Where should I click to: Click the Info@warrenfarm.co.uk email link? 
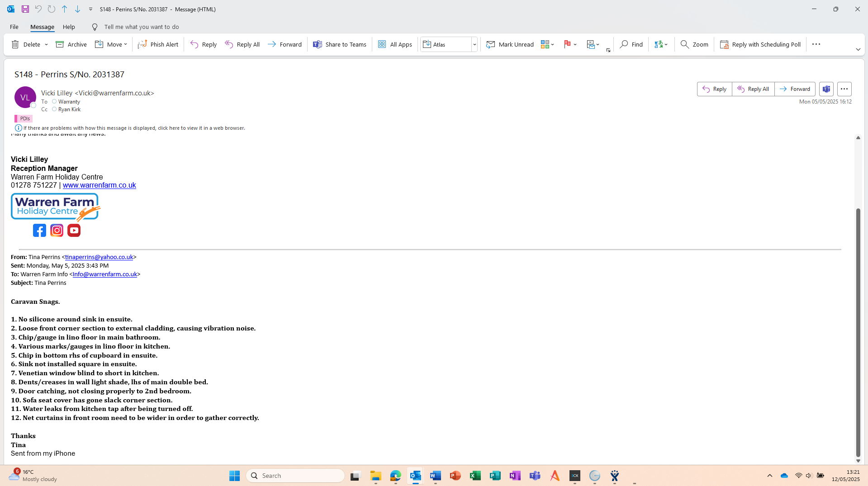click(105, 274)
